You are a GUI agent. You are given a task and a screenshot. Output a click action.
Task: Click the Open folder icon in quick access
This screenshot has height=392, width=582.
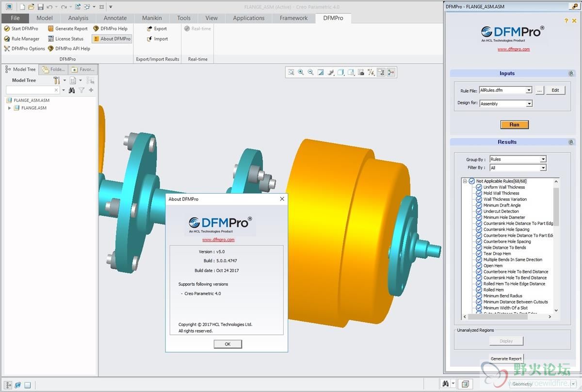(31, 7)
